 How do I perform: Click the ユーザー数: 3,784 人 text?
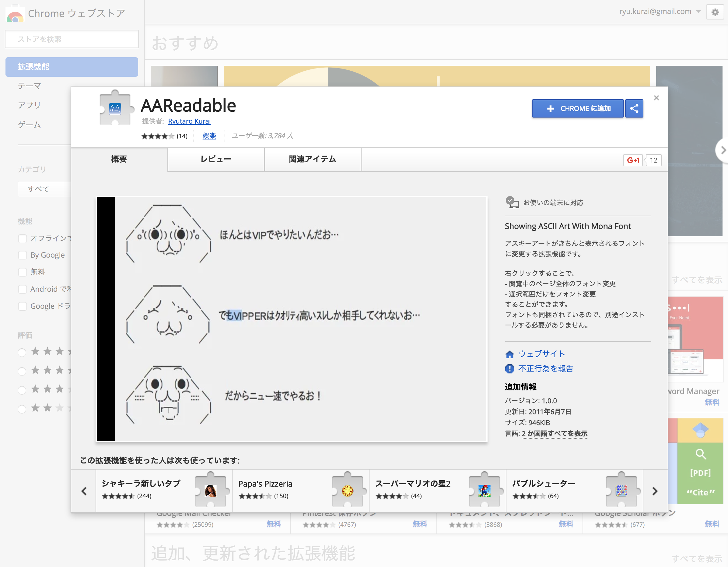pyautogui.click(x=262, y=136)
